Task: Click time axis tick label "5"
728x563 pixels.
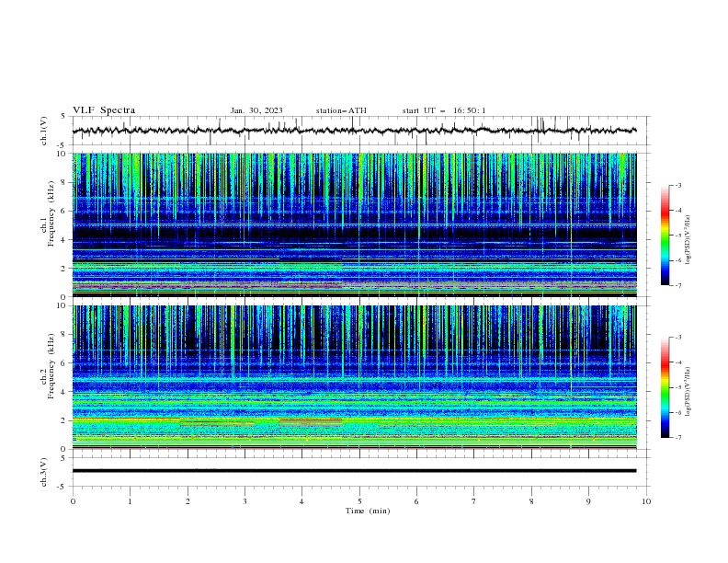Action: [359, 501]
